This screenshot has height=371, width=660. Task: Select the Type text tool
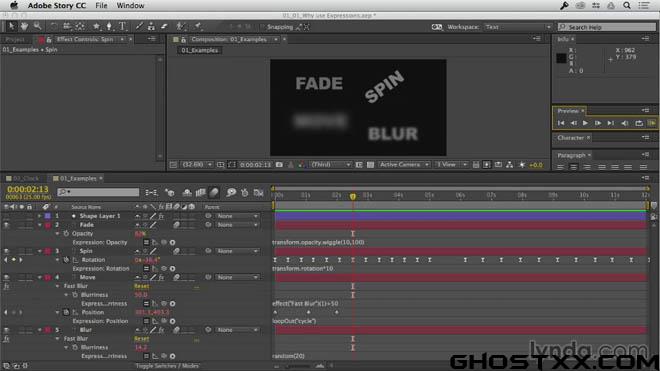[122, 26]
